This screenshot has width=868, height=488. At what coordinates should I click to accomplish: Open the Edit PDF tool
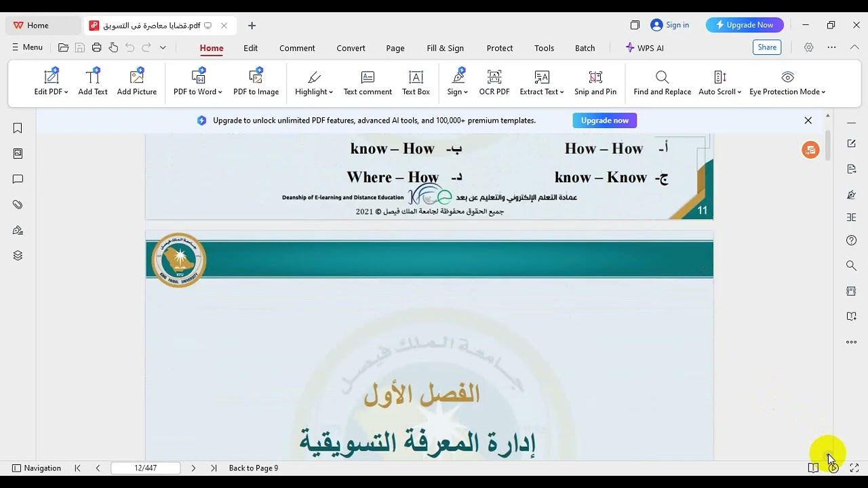(x=51, y=83)
